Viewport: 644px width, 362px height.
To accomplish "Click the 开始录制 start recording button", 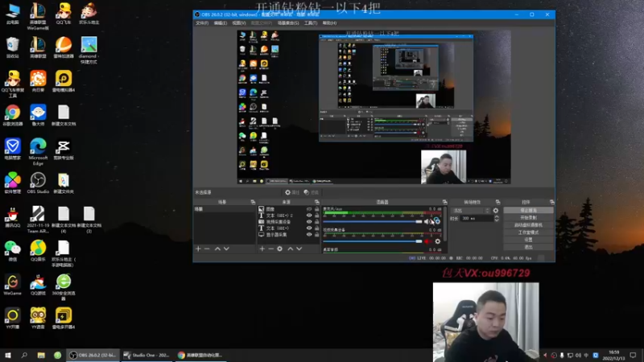I will (x=528, y=217).
